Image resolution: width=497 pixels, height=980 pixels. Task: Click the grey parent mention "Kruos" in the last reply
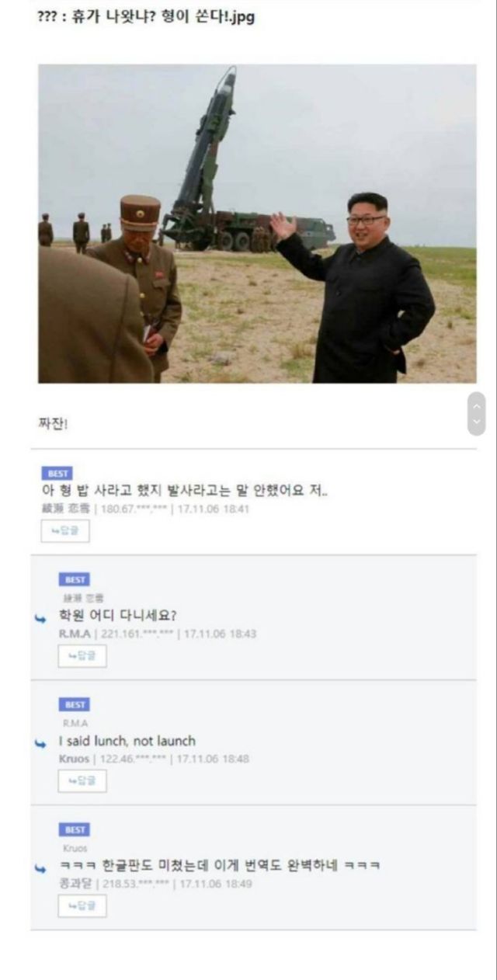[75, 848]
